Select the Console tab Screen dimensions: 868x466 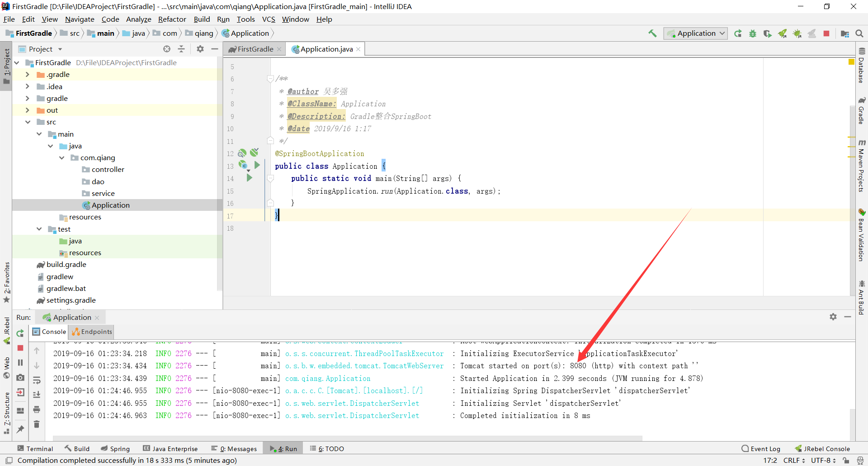click(49, 332)
